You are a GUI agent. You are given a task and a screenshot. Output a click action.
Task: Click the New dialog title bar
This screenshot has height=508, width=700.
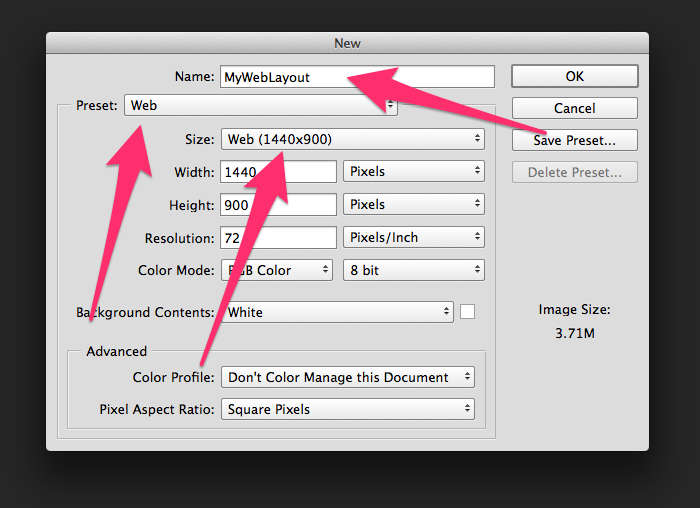(x=347, y=43)
